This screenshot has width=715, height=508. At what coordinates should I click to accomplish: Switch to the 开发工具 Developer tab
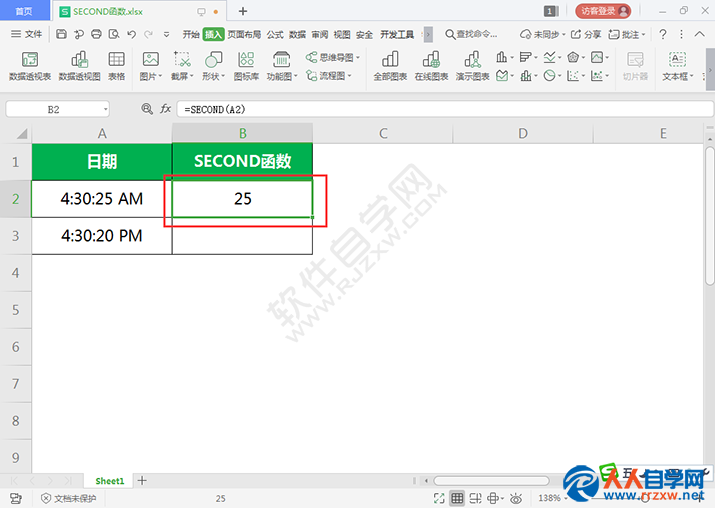pos(397,34)
